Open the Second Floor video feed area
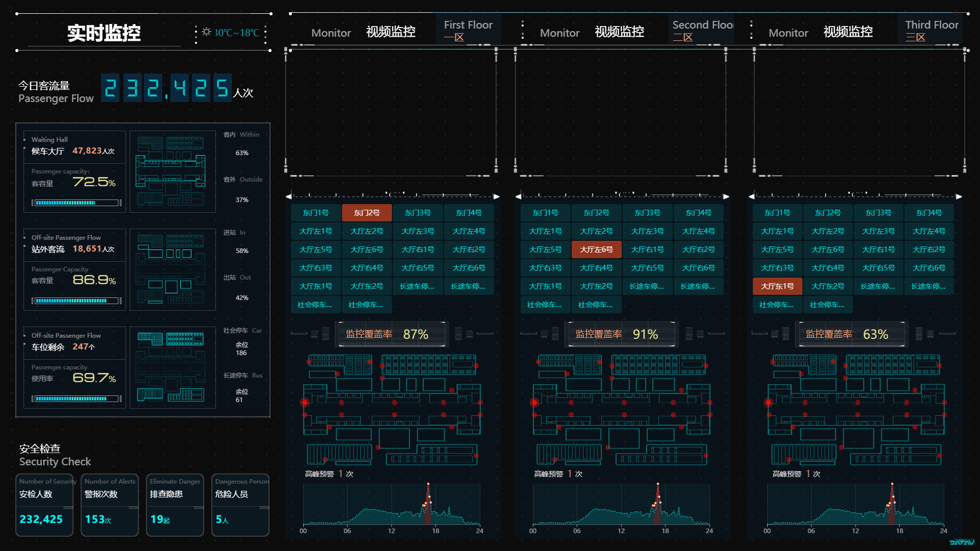Viewport: 980px width, 551px height. 621,111
